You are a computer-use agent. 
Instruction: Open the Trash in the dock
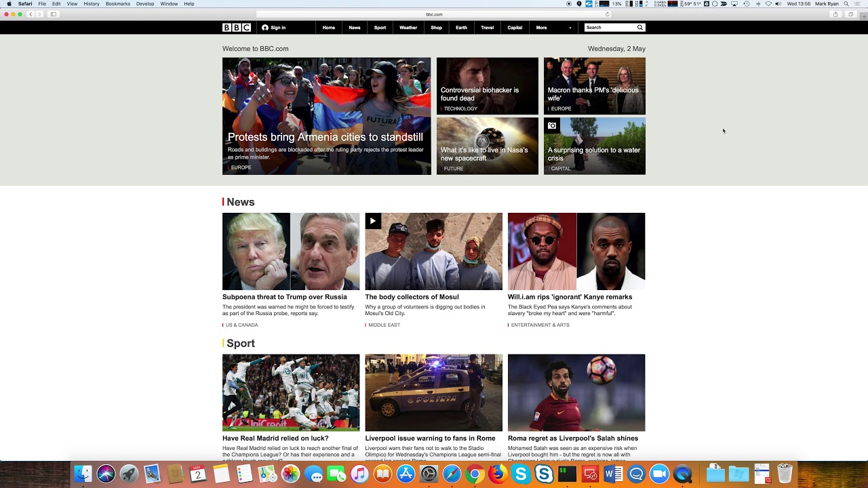click(x=785, y=474)
